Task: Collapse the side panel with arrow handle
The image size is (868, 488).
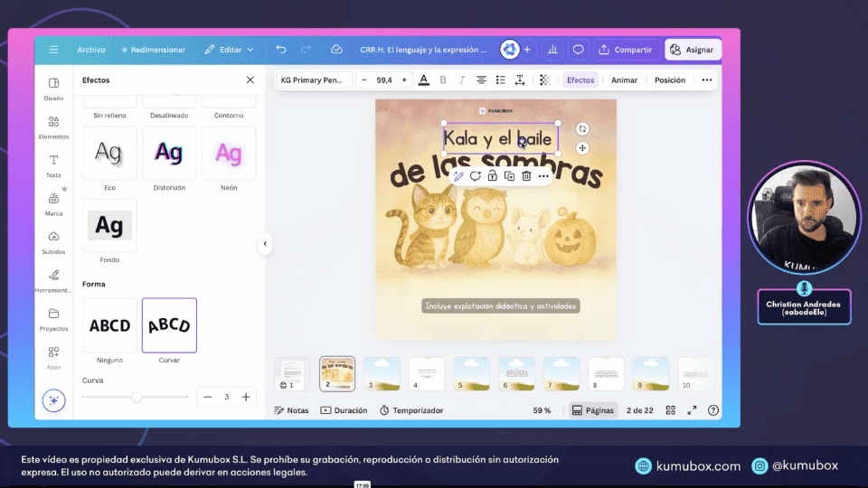Action: (265, 243)
